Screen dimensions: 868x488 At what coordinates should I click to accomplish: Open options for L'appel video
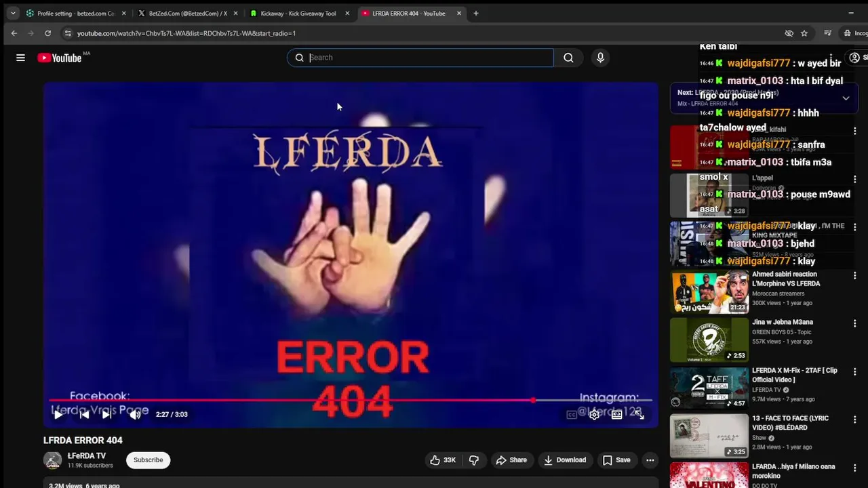click(854, 180)
